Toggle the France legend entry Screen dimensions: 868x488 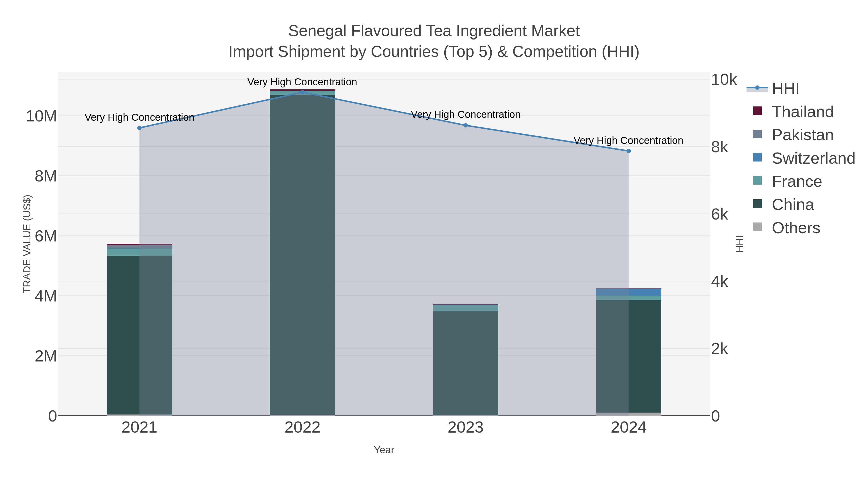pyautogui.click(x=787, y=181)
